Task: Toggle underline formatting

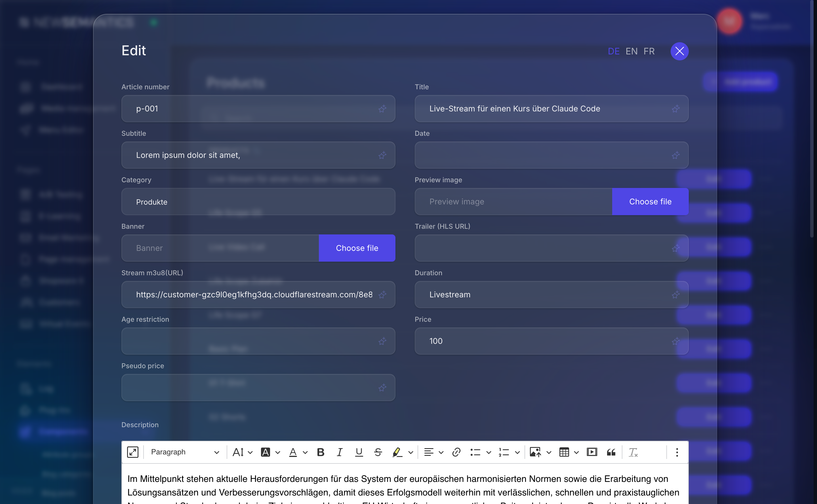Action: point(359,452)
